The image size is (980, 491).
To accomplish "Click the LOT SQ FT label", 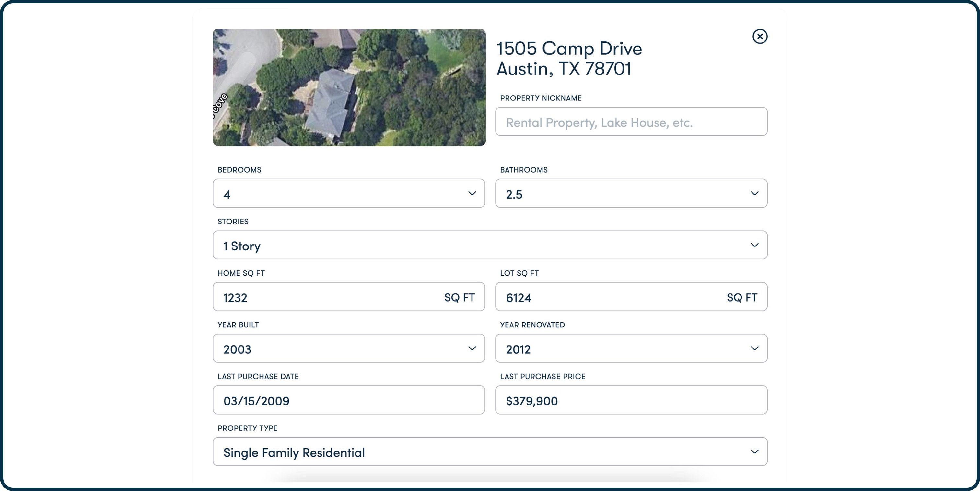I will point(519,273).
